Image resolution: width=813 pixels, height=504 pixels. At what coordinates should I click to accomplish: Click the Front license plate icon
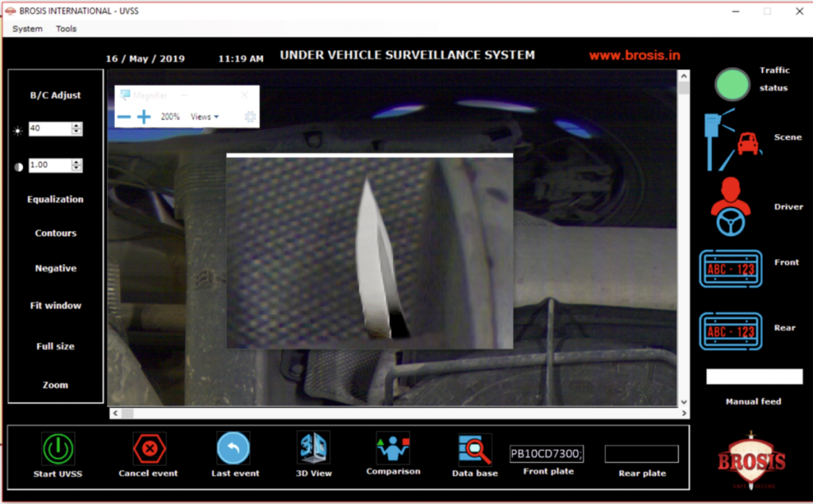730,268
